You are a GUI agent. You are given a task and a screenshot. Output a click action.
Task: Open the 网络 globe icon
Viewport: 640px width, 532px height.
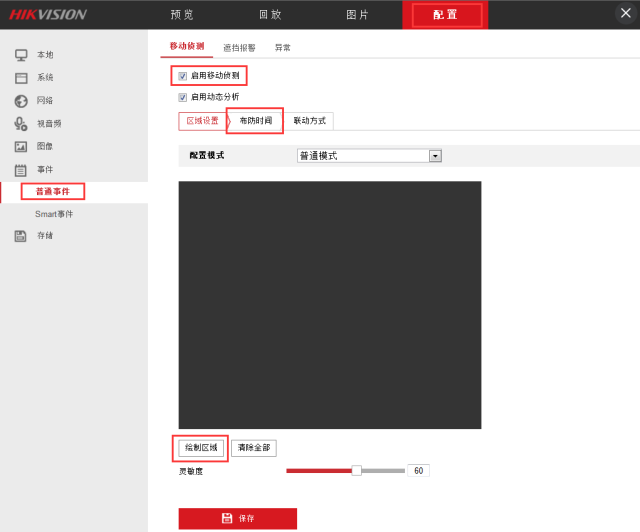tap(21, 101)
